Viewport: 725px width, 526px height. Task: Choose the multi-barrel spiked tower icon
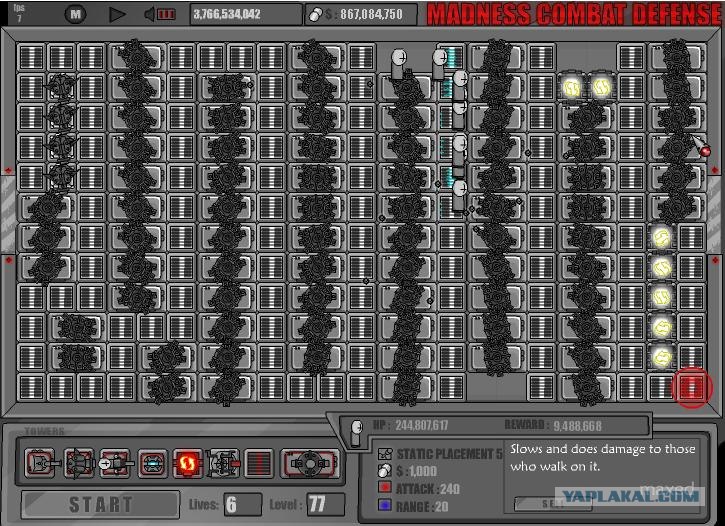(79, 463)
